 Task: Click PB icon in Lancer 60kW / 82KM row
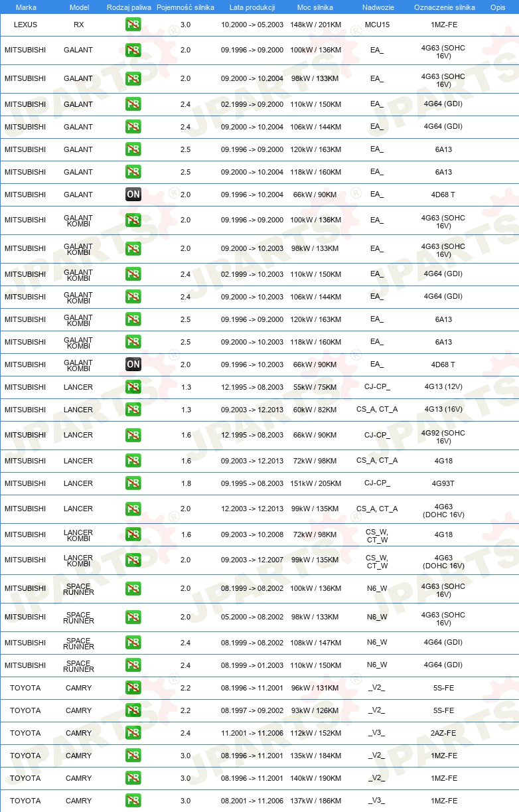(133, 410)
